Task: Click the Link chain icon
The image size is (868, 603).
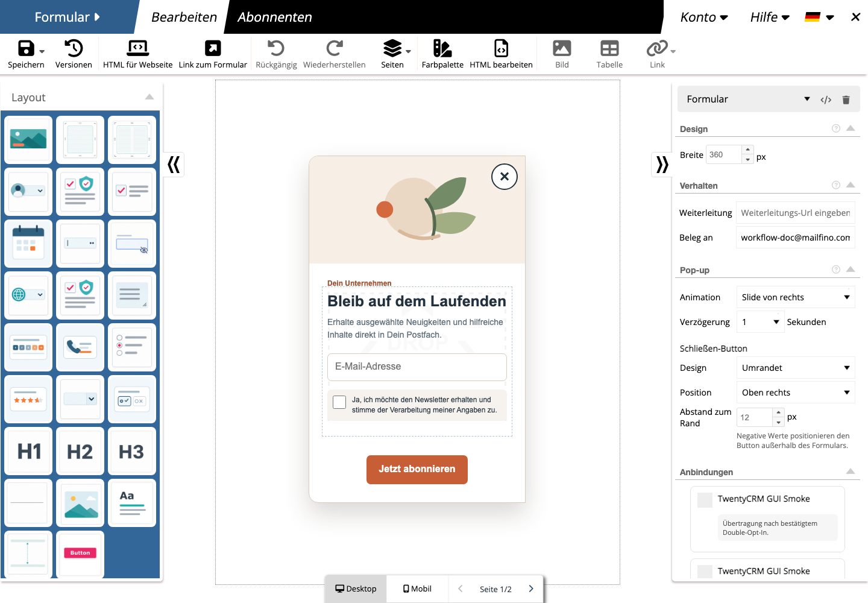Action: pyautogui.click(x=657, y=48)
